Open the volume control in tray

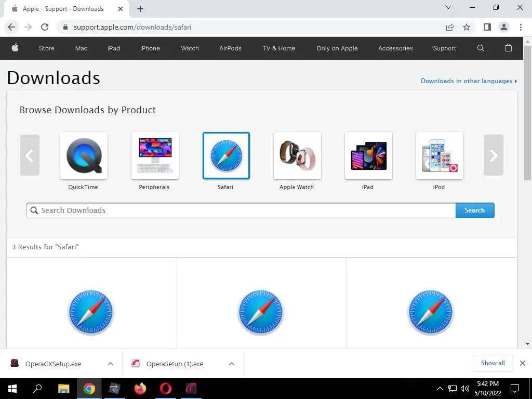(x=465, y=389)
